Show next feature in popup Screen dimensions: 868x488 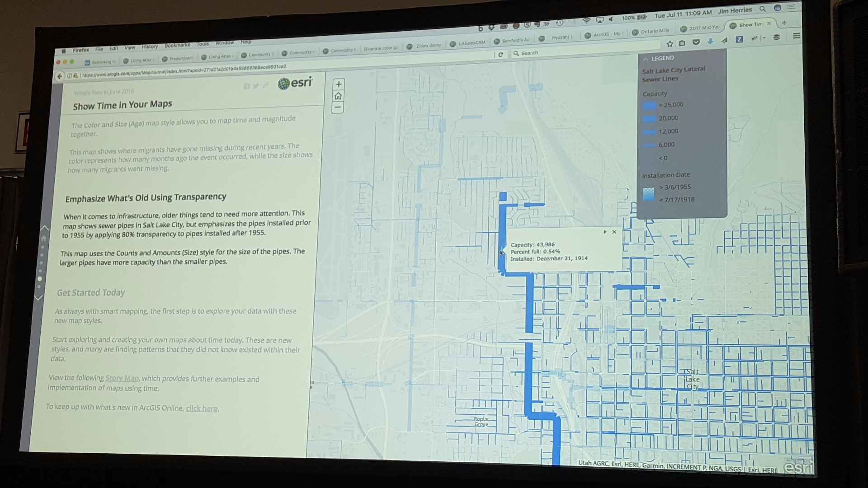(605, 232)
